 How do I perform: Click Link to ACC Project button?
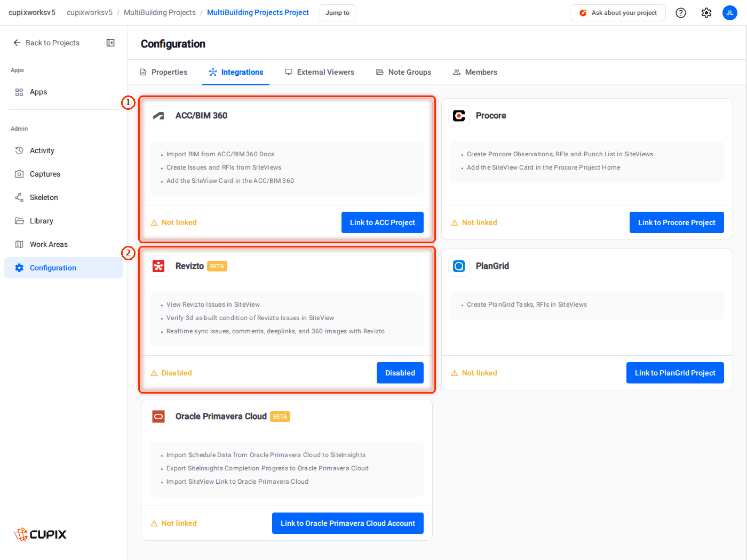point(383,222)
